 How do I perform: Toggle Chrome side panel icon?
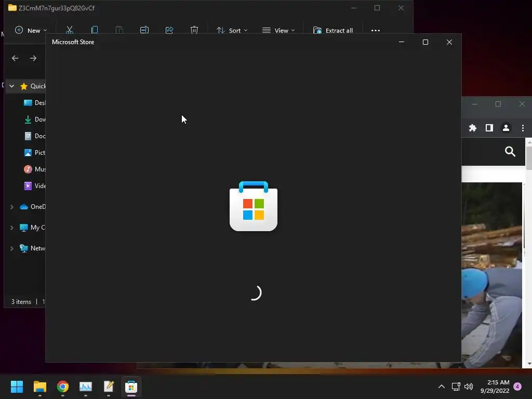(x=489, y=128)
